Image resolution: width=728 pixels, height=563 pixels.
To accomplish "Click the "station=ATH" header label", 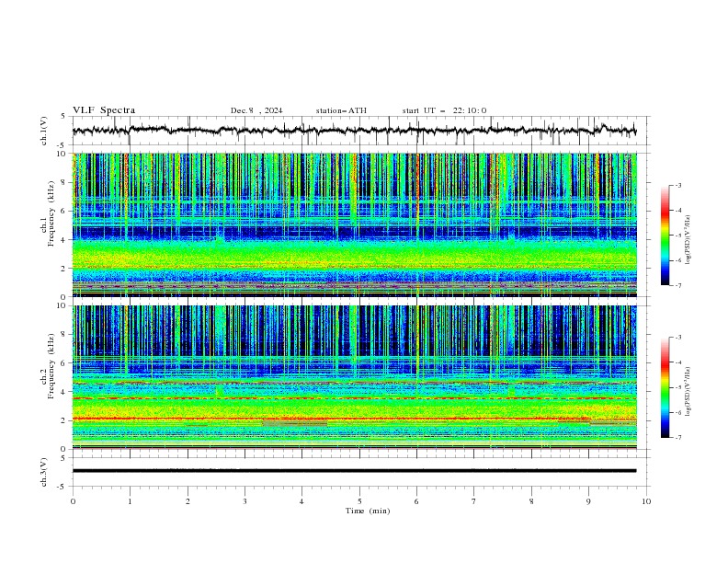I will point(341,110).
